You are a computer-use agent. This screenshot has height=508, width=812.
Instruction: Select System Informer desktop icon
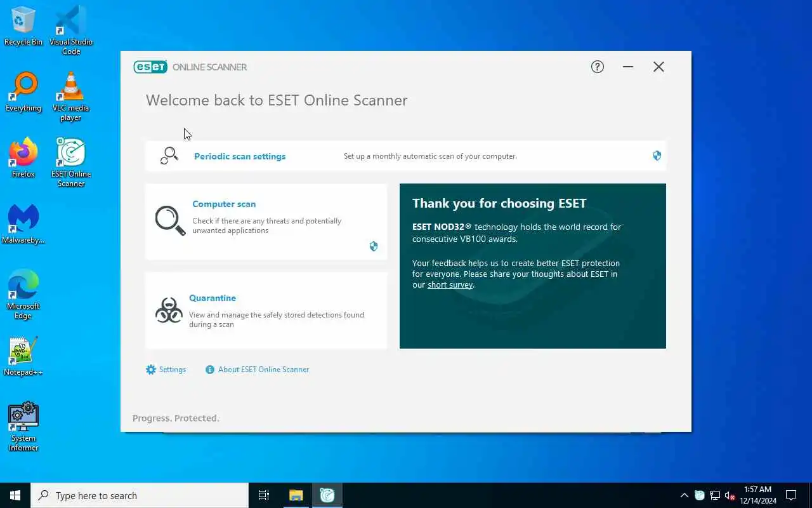[x=23, y=426]
